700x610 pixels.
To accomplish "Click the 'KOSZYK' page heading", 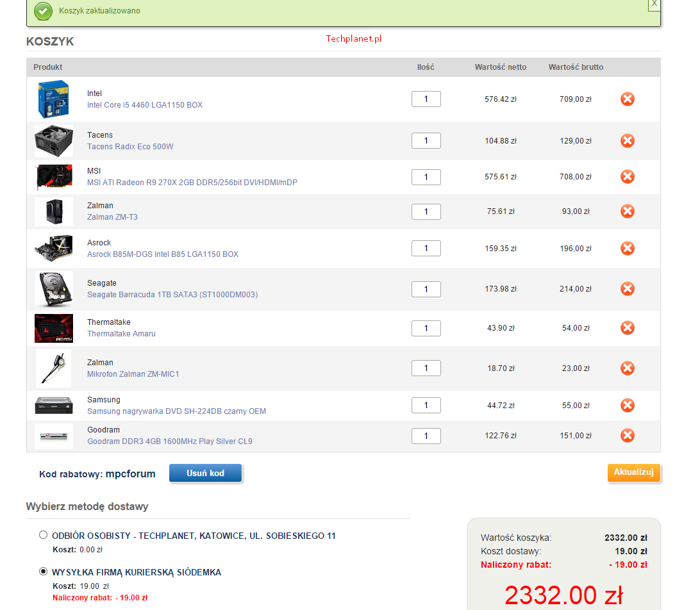I will coord(50,42).
